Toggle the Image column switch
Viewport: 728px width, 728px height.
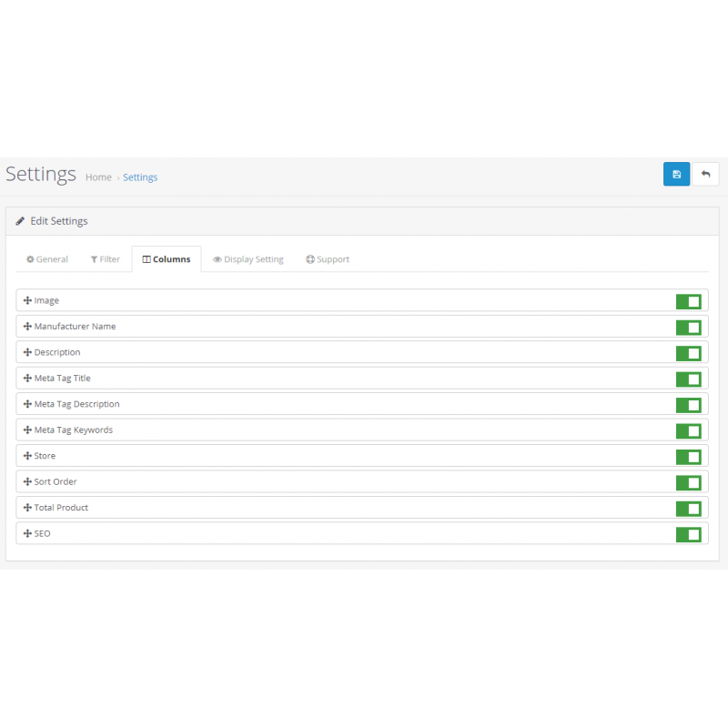tap(688, 302)
